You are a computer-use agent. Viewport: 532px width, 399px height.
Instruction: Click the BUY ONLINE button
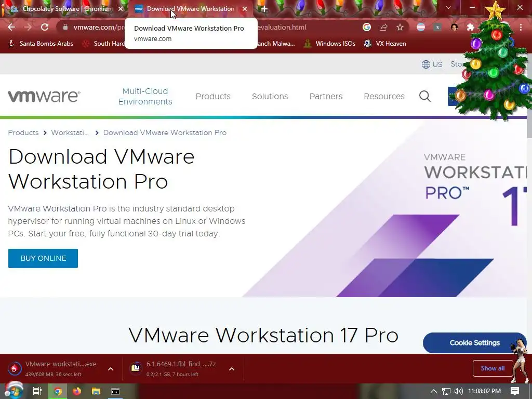pyautogui.click(x=43, y=258)
